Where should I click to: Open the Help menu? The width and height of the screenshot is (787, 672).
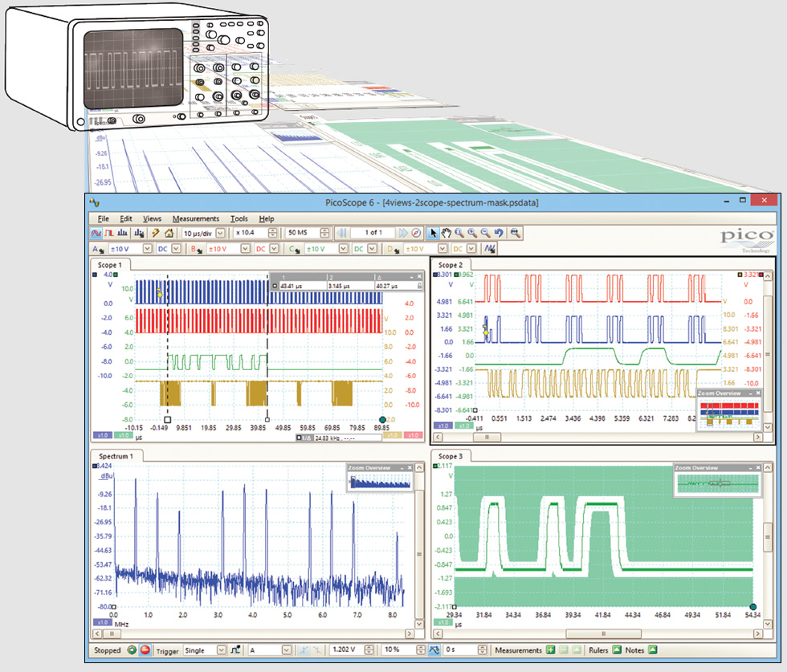tap(267, 219)
